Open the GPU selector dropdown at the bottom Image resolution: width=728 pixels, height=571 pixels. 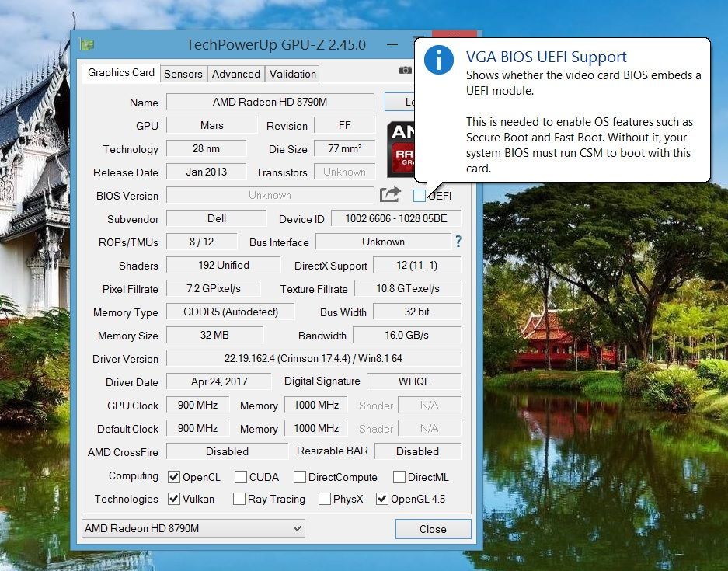coord(193,528)
